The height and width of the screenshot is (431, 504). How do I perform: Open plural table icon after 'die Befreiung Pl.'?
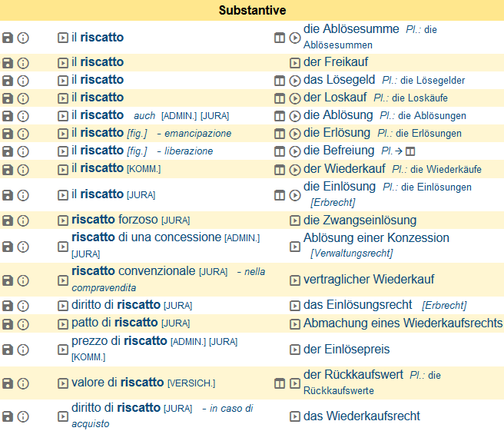(x=410, y=151)
